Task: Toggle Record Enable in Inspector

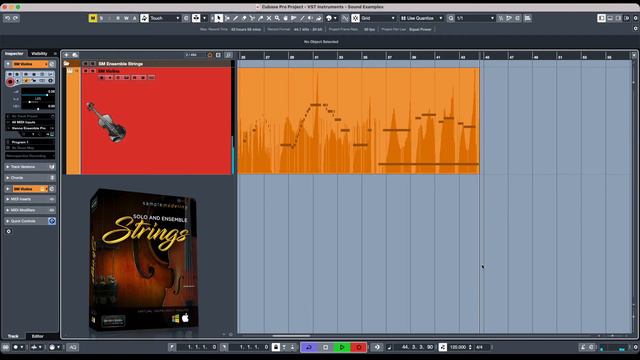Action: 10,82
